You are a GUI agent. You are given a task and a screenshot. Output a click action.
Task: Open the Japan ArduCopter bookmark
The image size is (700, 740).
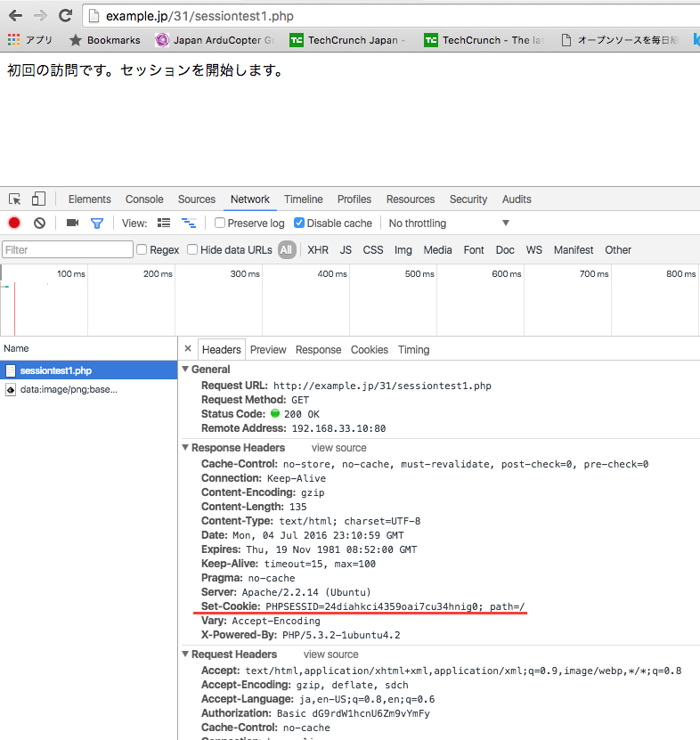(216, 40)
